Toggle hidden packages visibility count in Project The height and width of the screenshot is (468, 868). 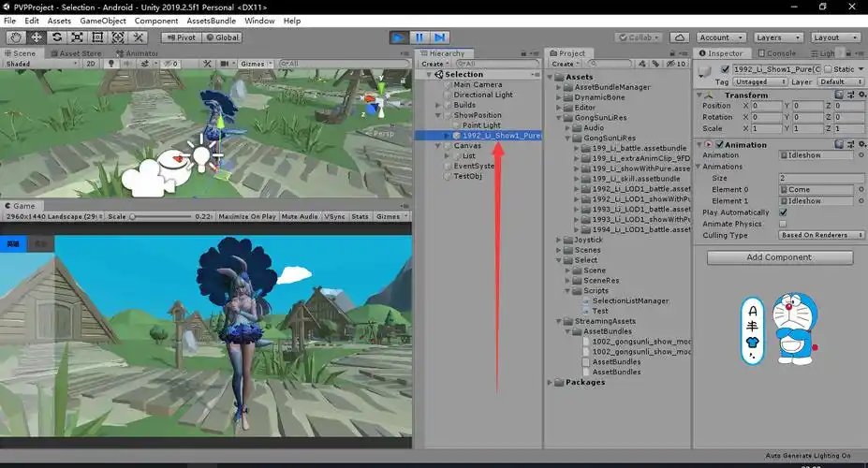tap(676, 64)
